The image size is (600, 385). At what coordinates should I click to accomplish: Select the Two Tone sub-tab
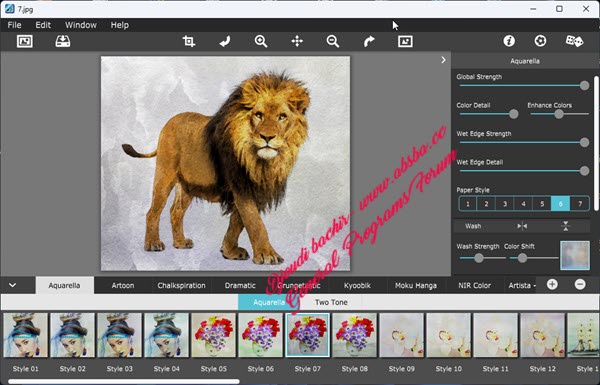tap(331, 302)
